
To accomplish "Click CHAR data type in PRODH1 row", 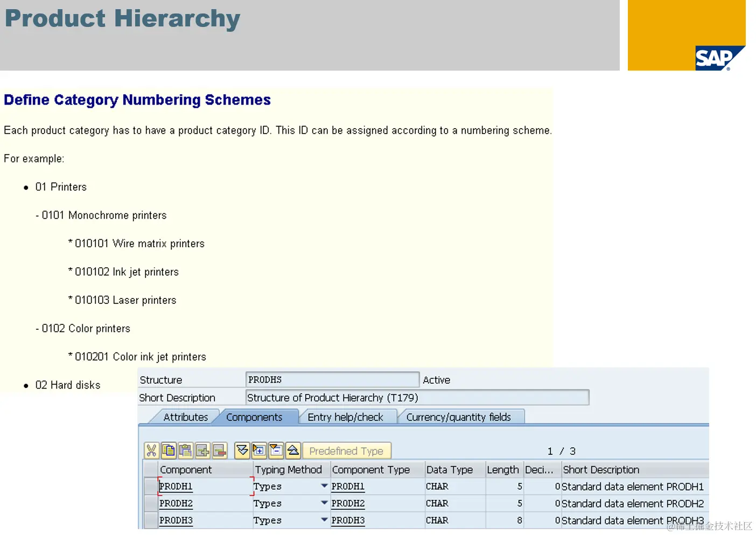I will (437, 487).
